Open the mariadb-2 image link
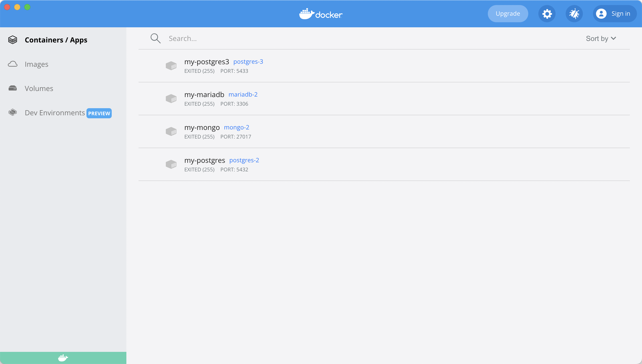This screenshot has width=642, height=364. pos(243,95)
